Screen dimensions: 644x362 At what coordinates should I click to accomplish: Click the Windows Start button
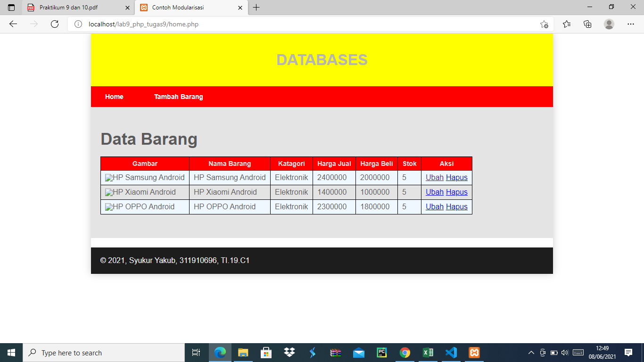pyautogui.click(x=10, y=353)
